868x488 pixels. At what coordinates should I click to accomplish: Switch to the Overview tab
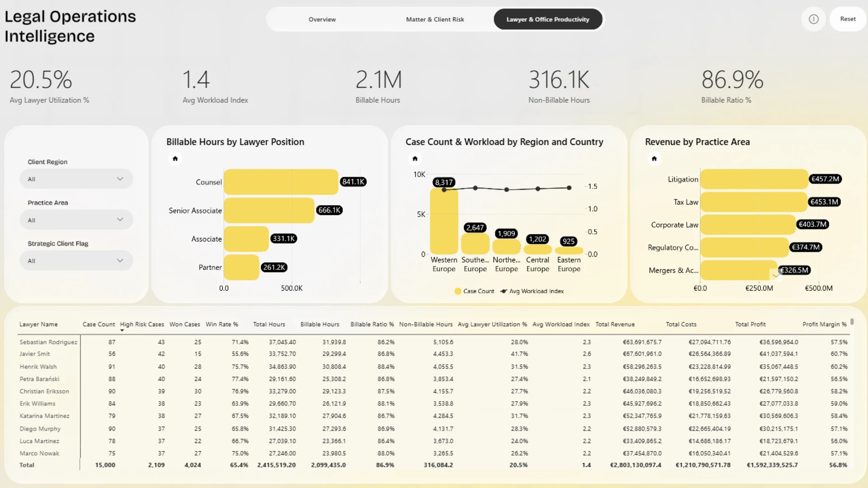(x=322, y=19)
